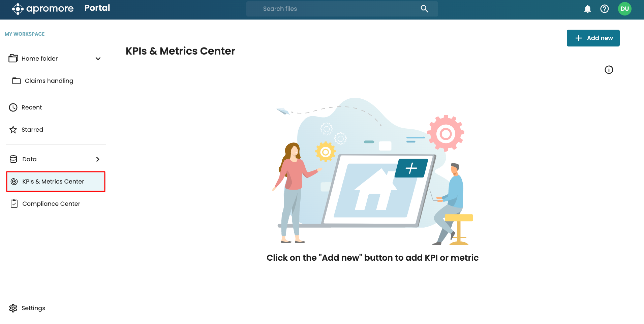This screenshot has width=644, height=324.
Task: Select Home folder in the workspace
Action: 39,59
